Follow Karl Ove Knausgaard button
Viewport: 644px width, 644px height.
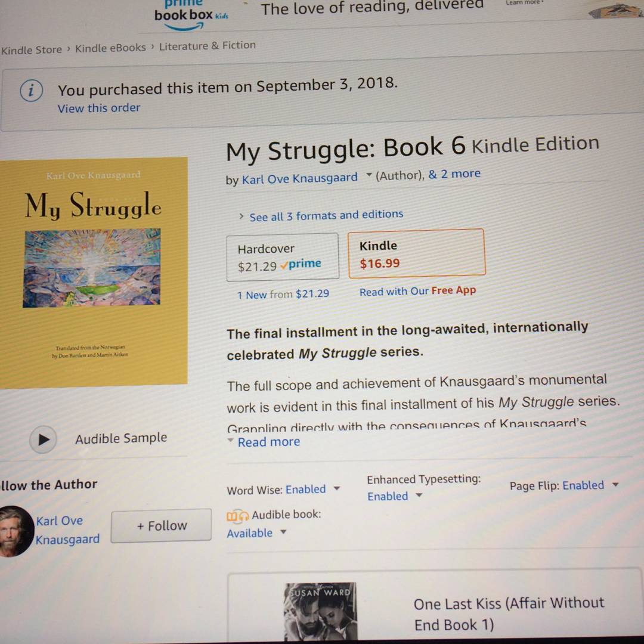(162, 526)
